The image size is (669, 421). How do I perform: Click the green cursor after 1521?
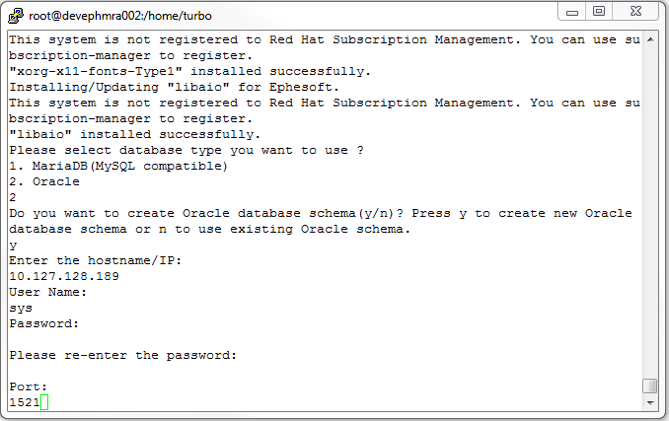point(44,402)
